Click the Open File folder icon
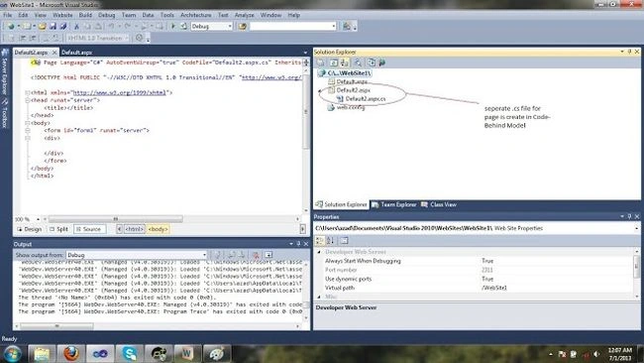This screenshot has width=644, height=363. [42, 27]
